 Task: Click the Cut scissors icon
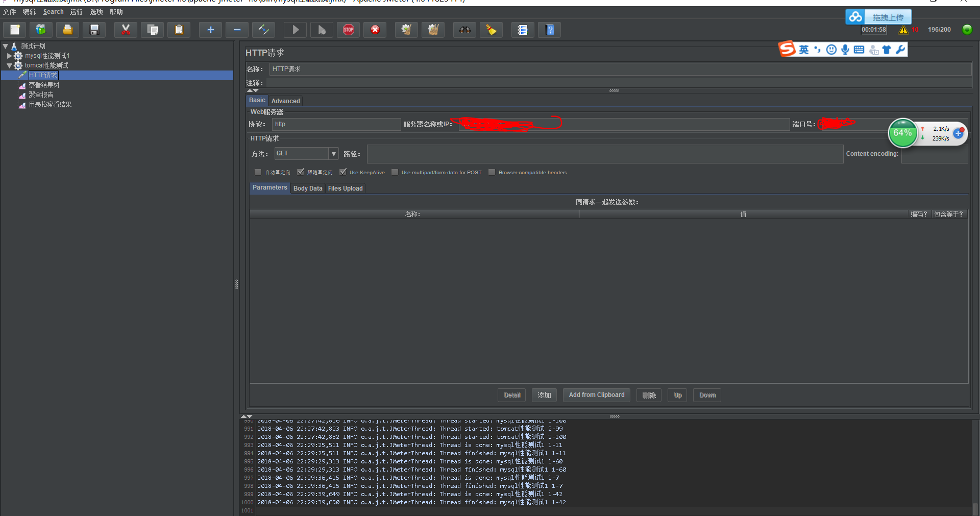(x=126, y=30)
